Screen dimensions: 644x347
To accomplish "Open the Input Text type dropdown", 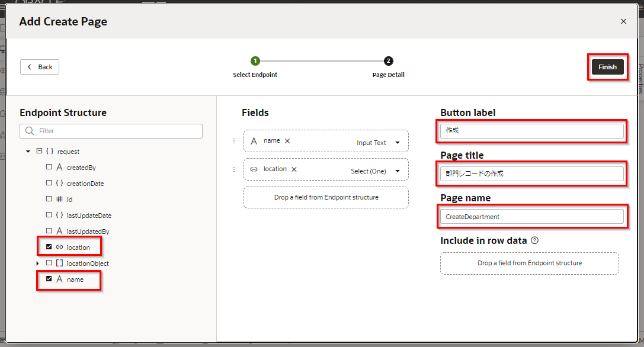I will coord(398,143).
